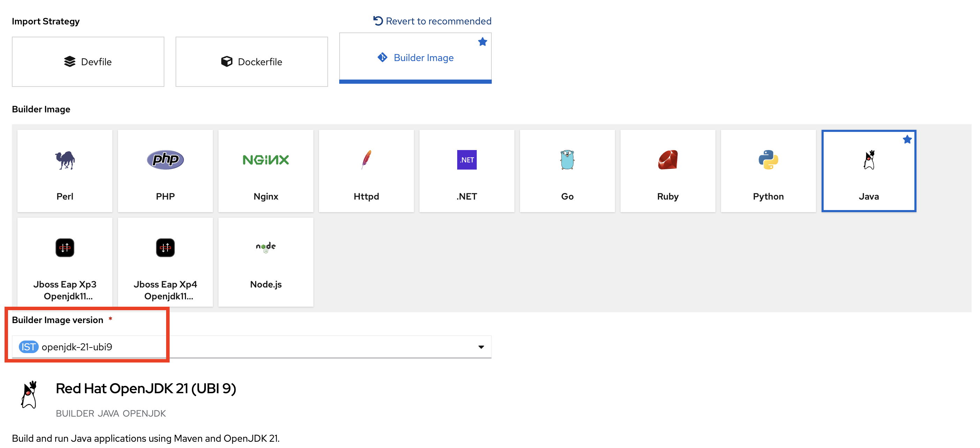
Task: Select the Httpd feather icon
Action: [x=366, y=160]
